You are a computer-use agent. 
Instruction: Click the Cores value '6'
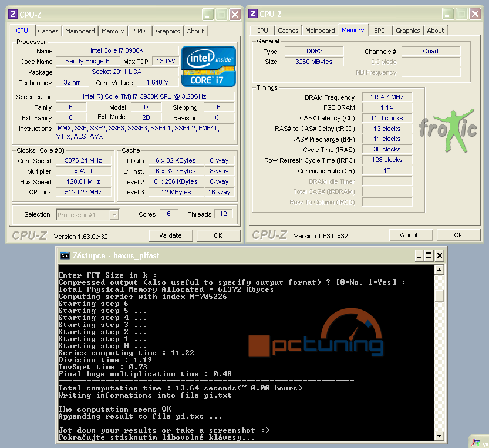(168, 214)
